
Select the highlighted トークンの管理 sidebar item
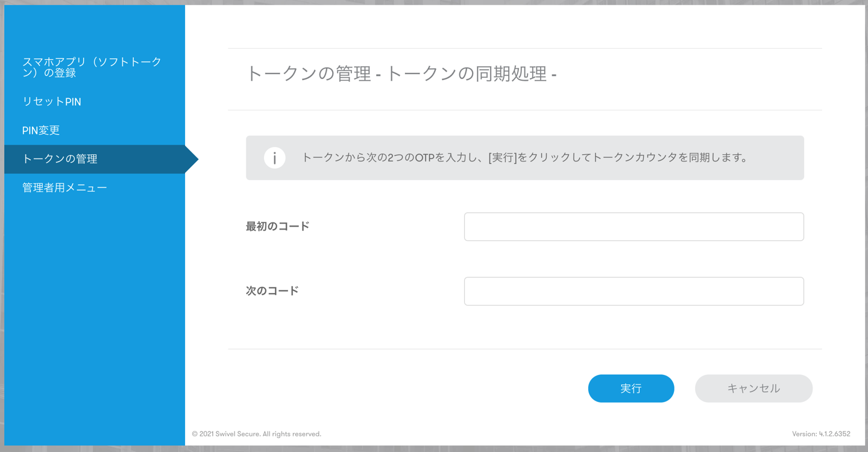(x=95, y=159)
